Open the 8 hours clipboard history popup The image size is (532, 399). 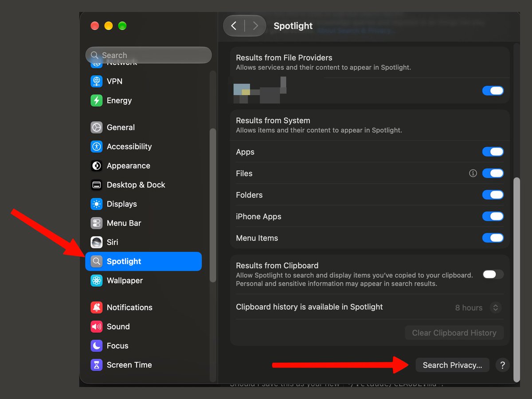[478, 308]
